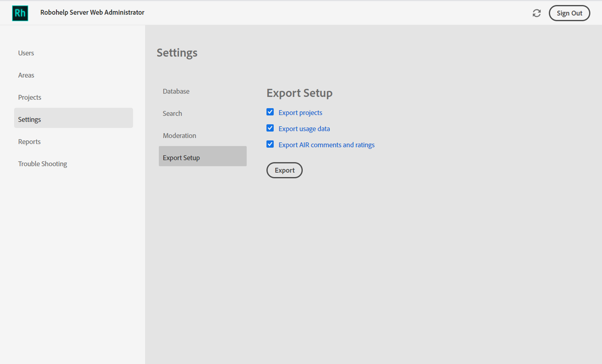The image size is (602, 364).
Task: Open the Users section
Action: (x=26, y=53)
